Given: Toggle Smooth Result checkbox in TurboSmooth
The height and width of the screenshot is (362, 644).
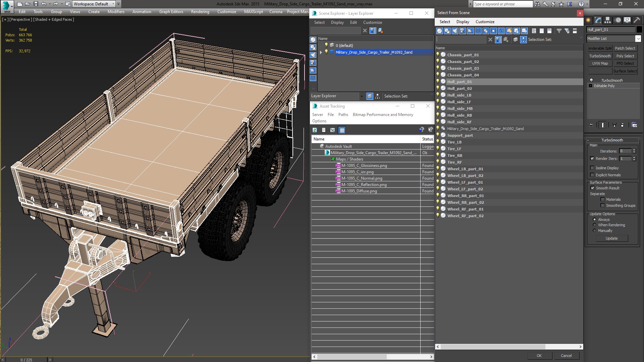Looking at the screenshot, I should point(592,188).
